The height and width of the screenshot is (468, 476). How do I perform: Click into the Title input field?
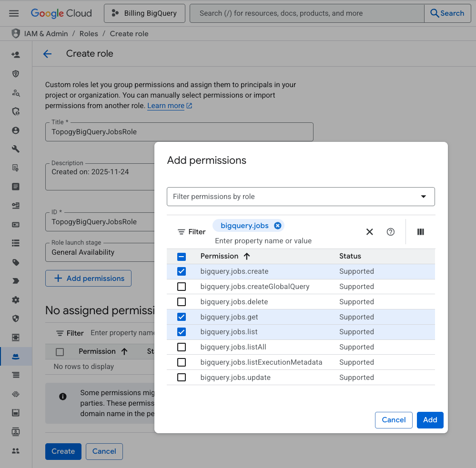pos(179,132)
